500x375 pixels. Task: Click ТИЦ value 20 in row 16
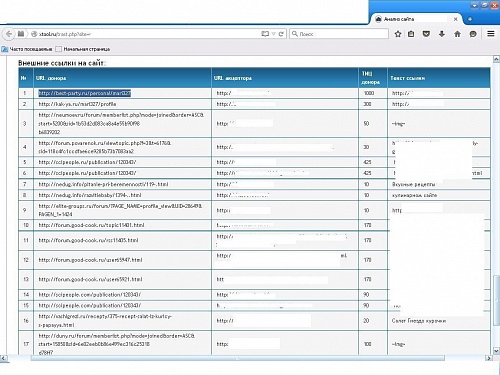366,320
